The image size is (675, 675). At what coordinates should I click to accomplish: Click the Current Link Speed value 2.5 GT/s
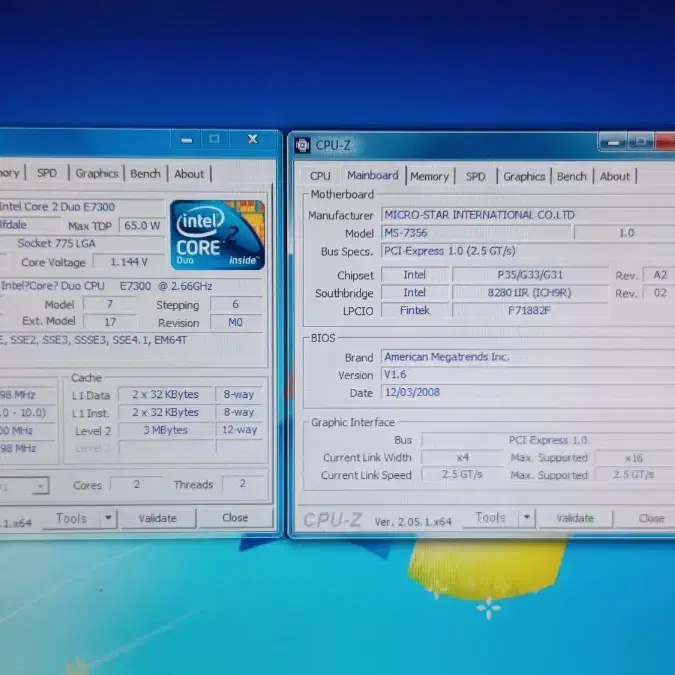462,475
